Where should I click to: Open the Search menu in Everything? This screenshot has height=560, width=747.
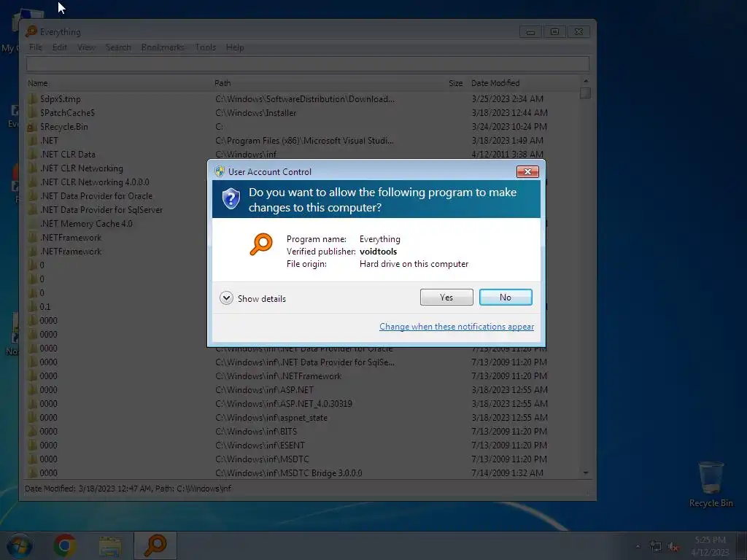pos(118,47)
